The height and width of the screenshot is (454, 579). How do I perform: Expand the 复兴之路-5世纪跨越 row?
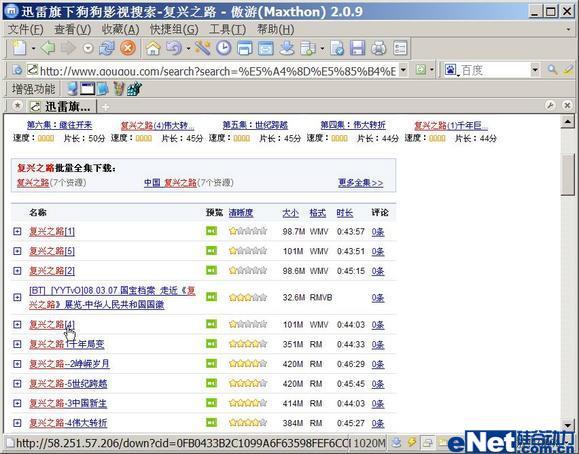click(17, 383)
